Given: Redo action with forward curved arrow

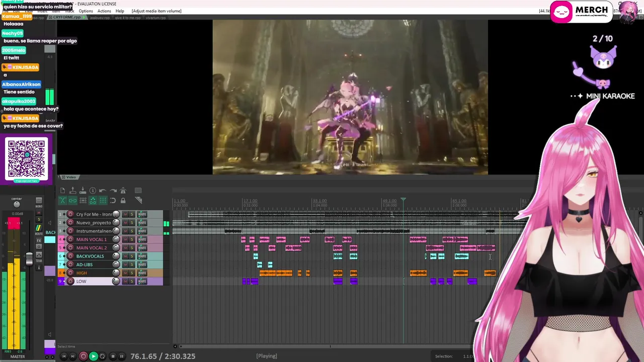Looking at the screenshot, I should click(113, 191).
